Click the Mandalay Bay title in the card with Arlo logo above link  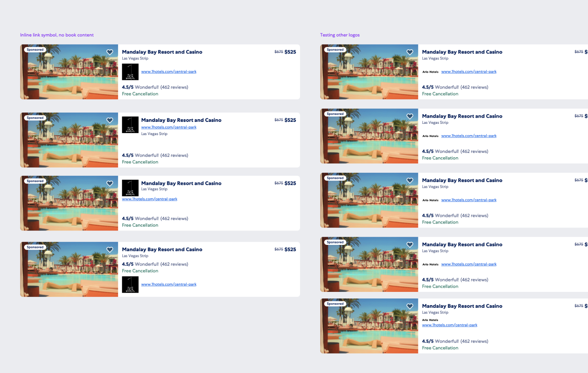point(462,306)
